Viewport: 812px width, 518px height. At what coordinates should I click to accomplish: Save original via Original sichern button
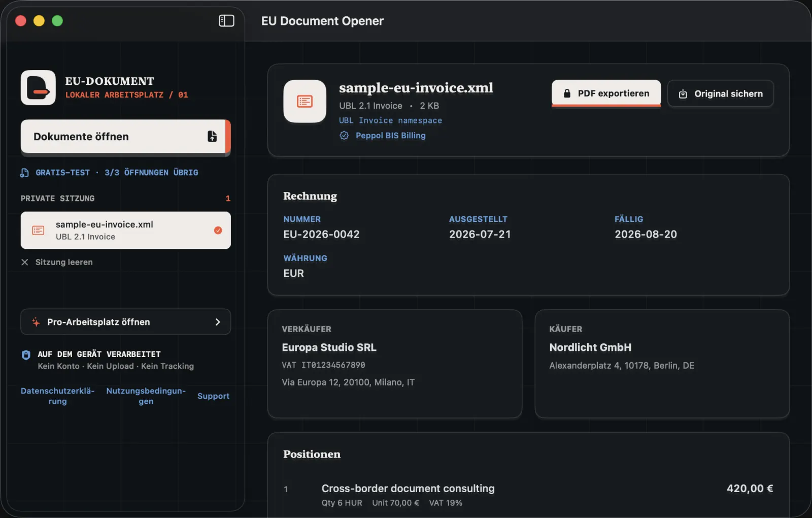click(721, 94)
